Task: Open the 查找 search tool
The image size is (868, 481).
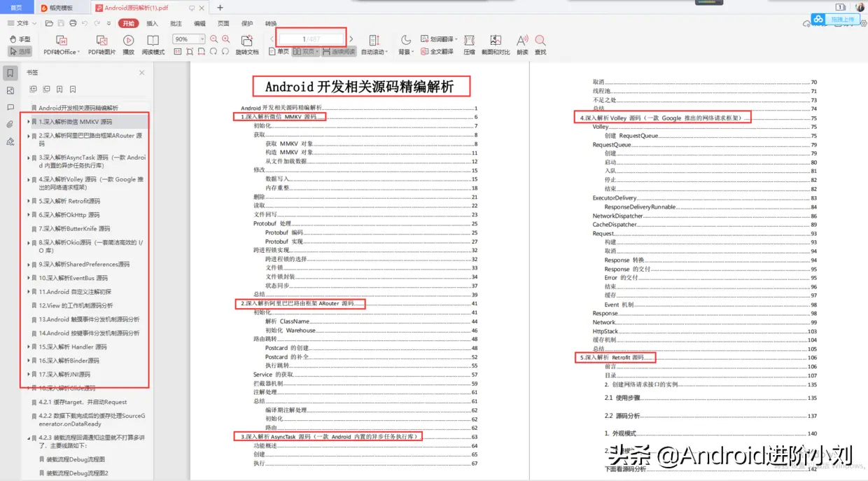Action: click(540, 45)
